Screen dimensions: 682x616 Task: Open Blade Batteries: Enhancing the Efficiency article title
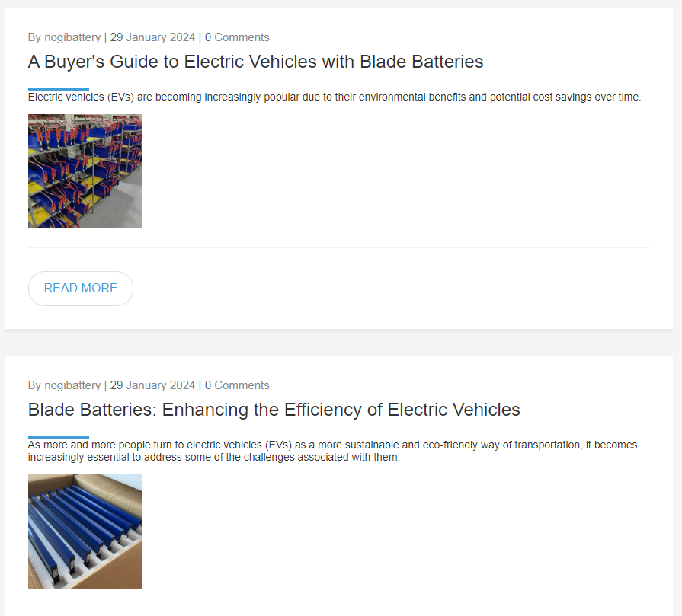click(x=274, y=410)
